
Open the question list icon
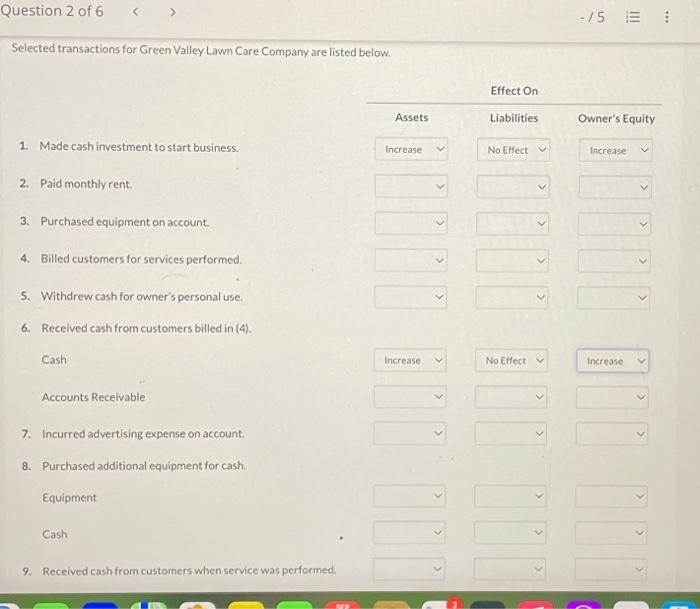coord(633,17)
